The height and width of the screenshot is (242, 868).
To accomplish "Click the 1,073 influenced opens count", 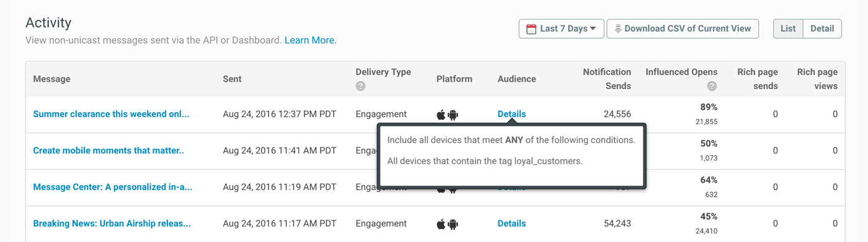I will [708, 158].
